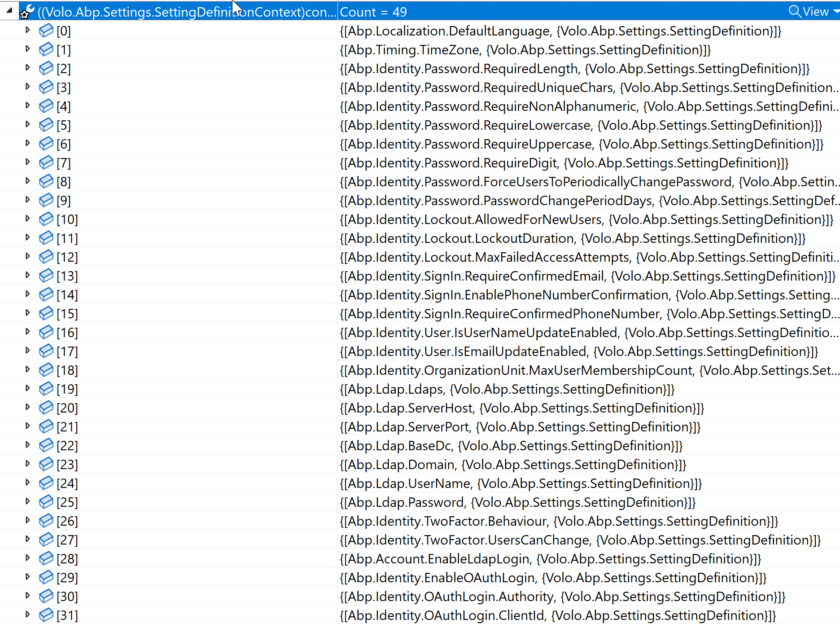Collapse the SettingDefinitionContext root node
The height and width of the screenshot is (624, 840).
point(9,10)
